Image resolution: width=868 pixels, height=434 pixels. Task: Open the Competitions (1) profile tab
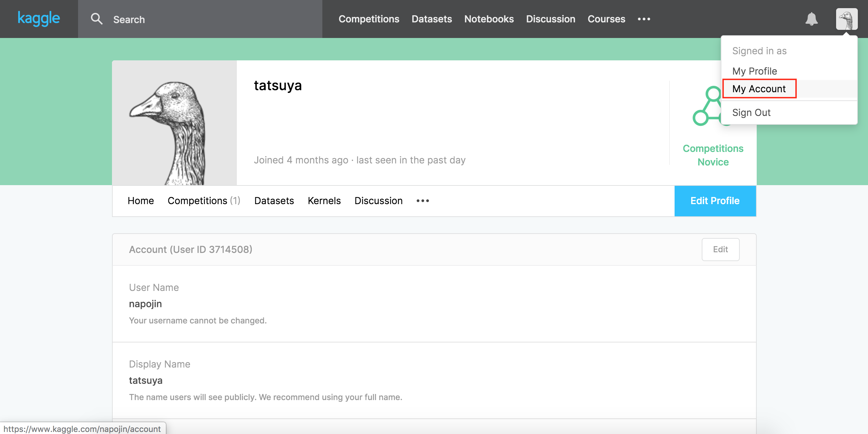click(x=204, y=201)
